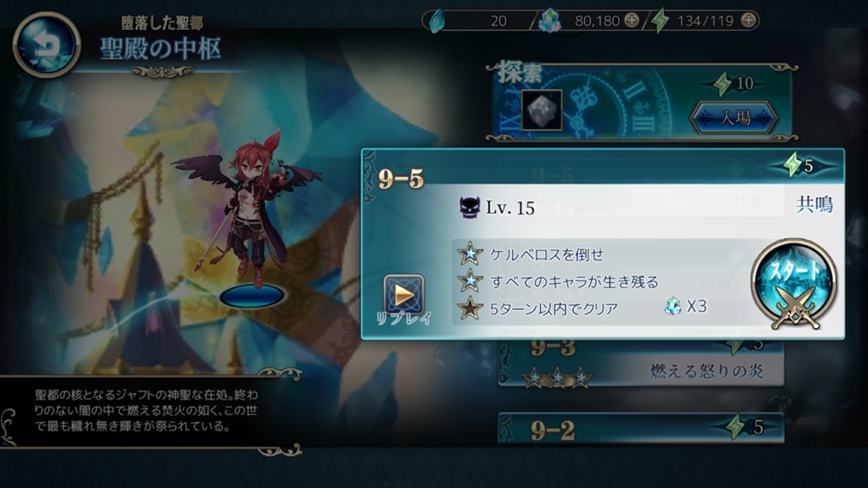Tap the green lightning stamina icon in top bar
This screenshot has height=488, width=868.
tap(660, 21)
